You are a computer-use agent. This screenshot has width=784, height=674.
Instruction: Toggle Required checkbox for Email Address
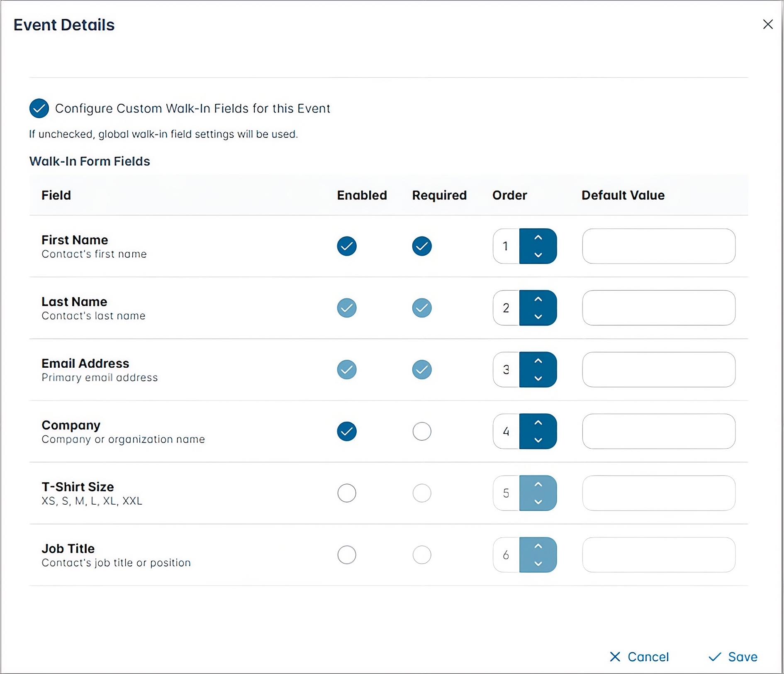(x=422, y=369)
